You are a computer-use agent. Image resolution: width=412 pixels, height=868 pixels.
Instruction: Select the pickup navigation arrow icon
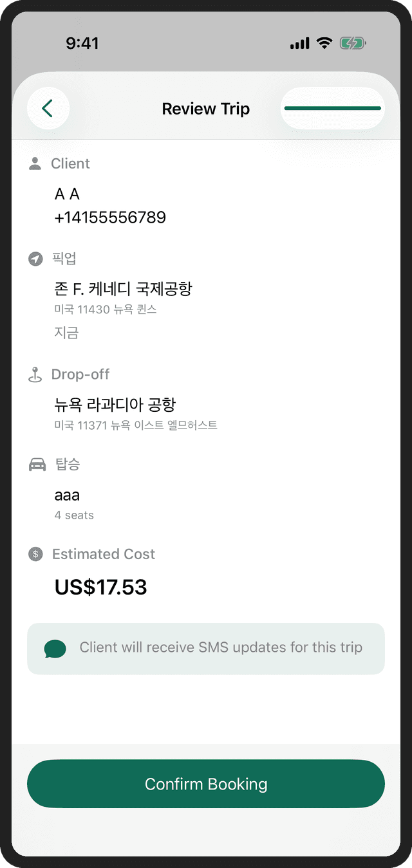[x=36, y=259]
